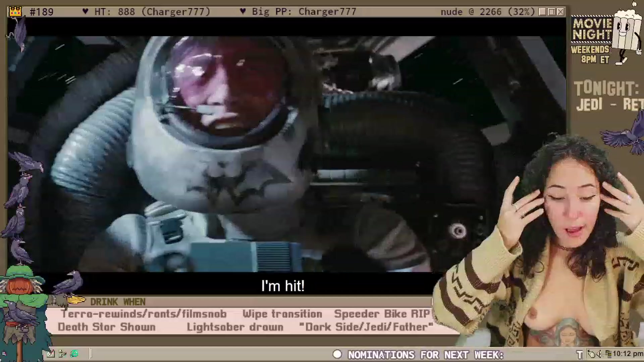Click the "#189" rank text
The image size is (644, 362).
pos(41,12)
